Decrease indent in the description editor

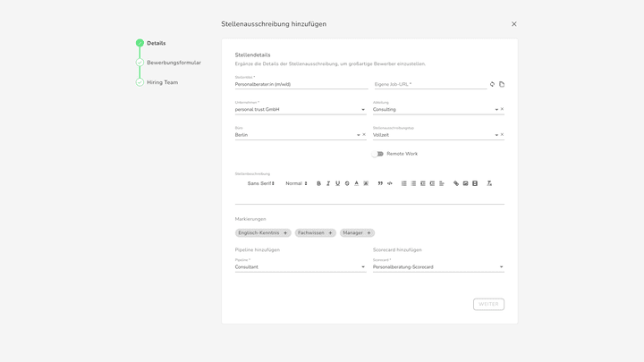(422, 183)
